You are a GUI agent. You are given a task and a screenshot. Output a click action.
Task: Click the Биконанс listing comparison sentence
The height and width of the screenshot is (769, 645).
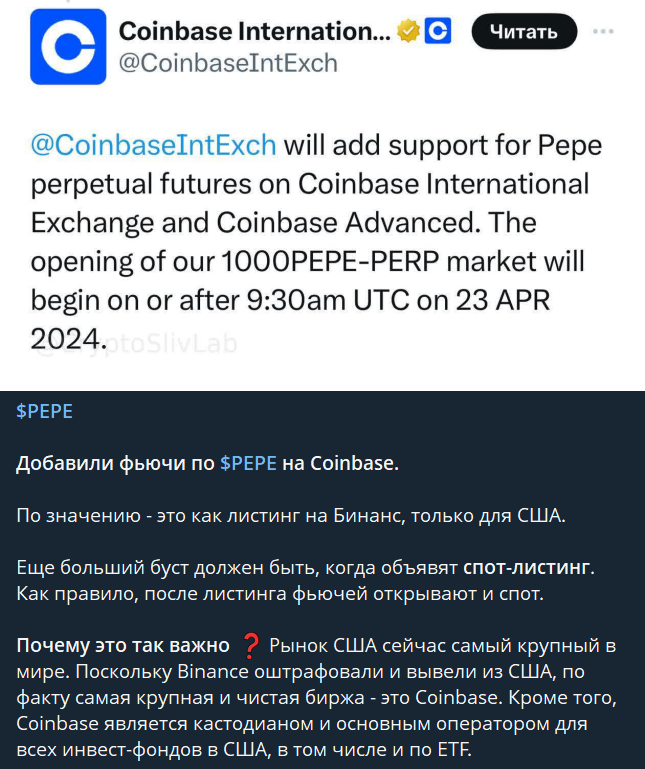coord(291,516)
